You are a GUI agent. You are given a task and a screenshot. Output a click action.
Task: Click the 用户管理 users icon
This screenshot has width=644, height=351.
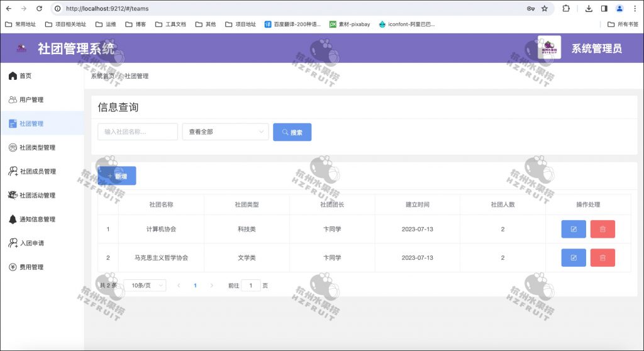(13, 99)
